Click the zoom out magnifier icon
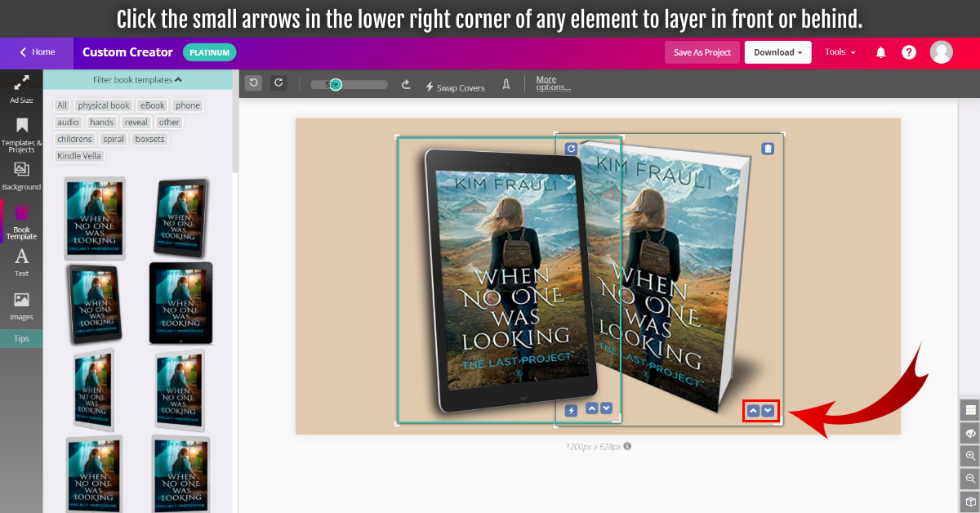This screenshot has width=980, height=513. [970, 479]
